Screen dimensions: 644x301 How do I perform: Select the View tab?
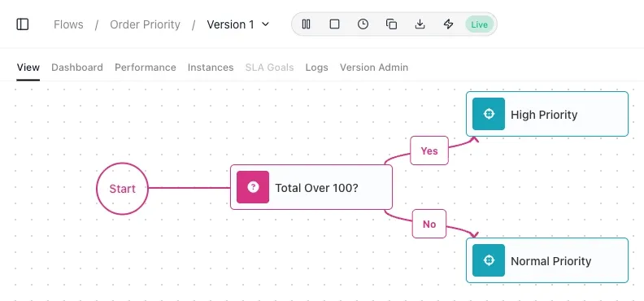coord(28,68)
